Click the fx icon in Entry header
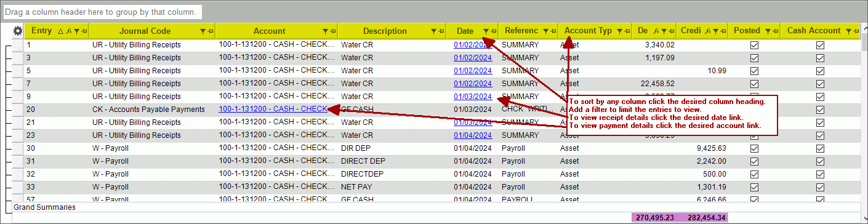The width and height of the screenshot is (868, 224). coord(69,31)
